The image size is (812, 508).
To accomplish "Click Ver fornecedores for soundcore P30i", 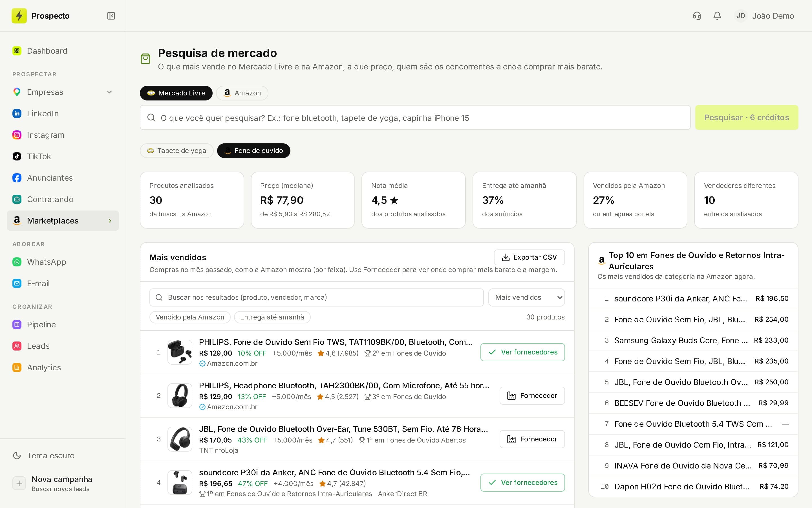I will click(x=522, y=483).
